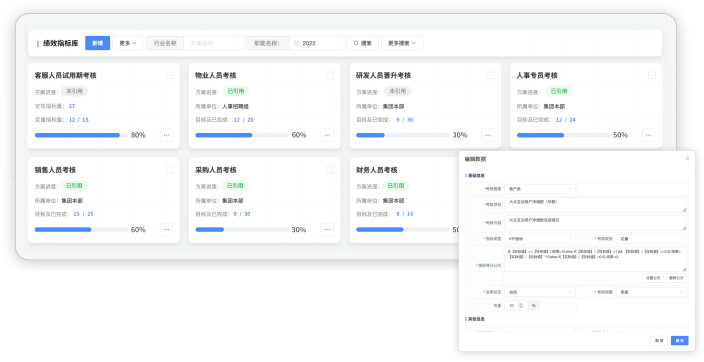Tick the checkbox on 客服人员试用期考核 card
The height and width of the screenshot is (362, 704).
coord(170,75)
